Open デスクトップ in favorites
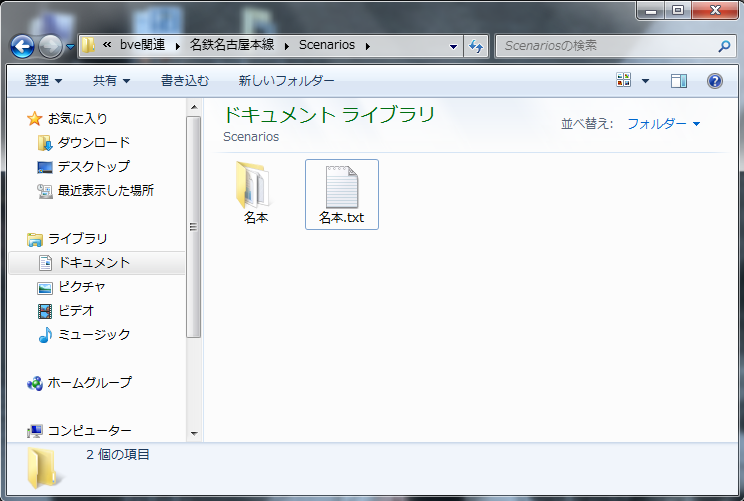The image size is (744, 501). tap(94, 167)
